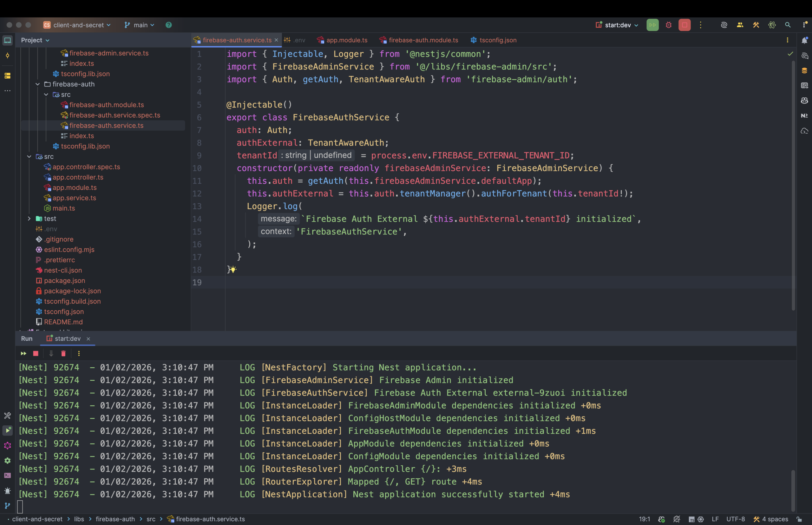Click the trash icon to clear run console
Viewport: 812px width, 525px height.
tap(63, 353)
